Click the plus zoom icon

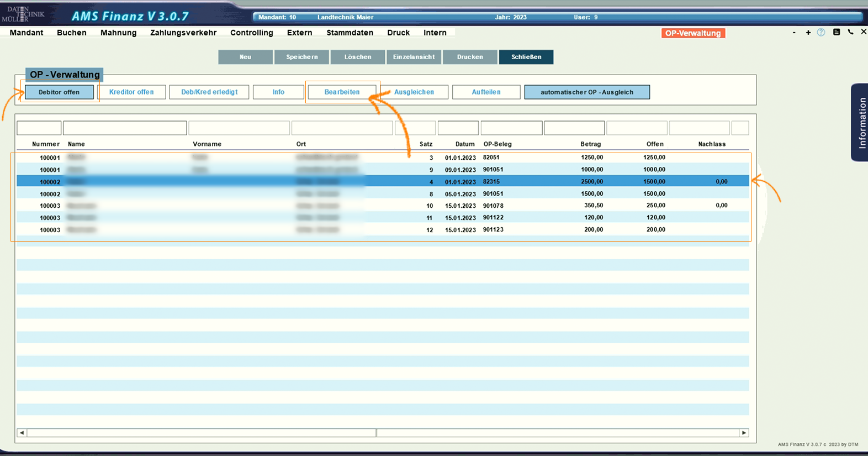pyautogui.click(x=808, y=33)
